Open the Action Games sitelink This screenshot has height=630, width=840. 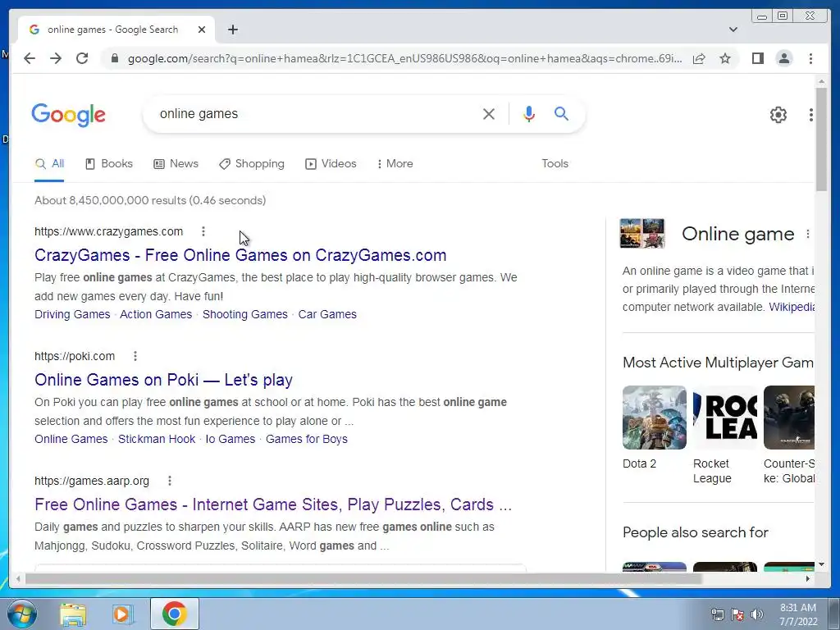156,314
